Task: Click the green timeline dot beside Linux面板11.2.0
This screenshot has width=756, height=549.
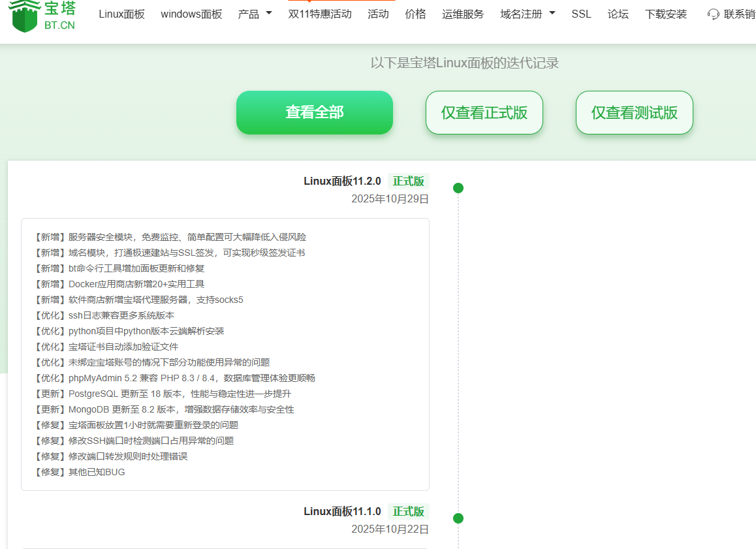Action: 458,187
